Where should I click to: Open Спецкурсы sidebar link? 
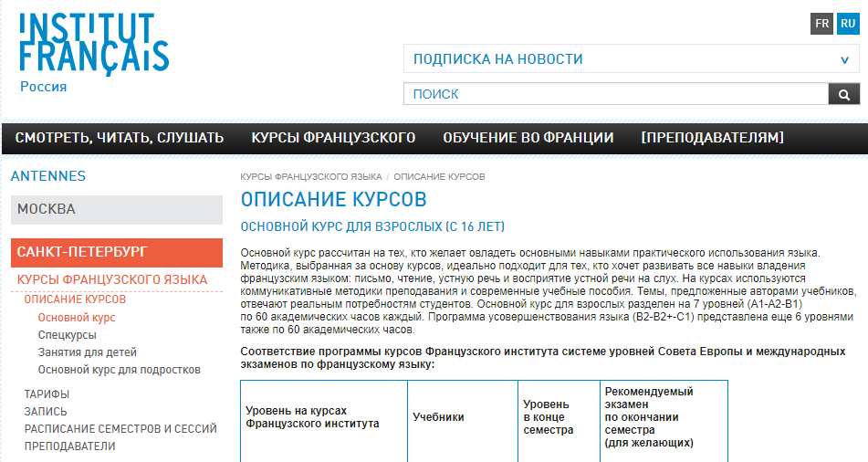coord(67,335)
